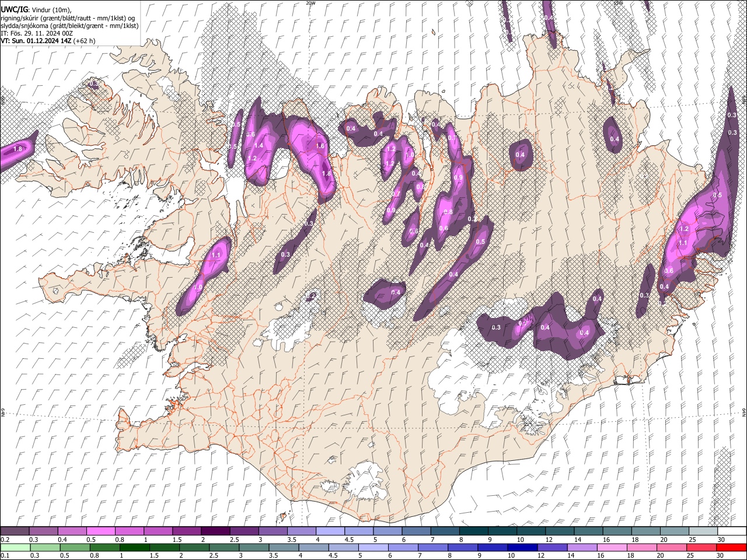Pick the darkest purple legend swatch labeled 2
Image resolution: width=747 pixels, height=560 pixels.
coord(215,531)
